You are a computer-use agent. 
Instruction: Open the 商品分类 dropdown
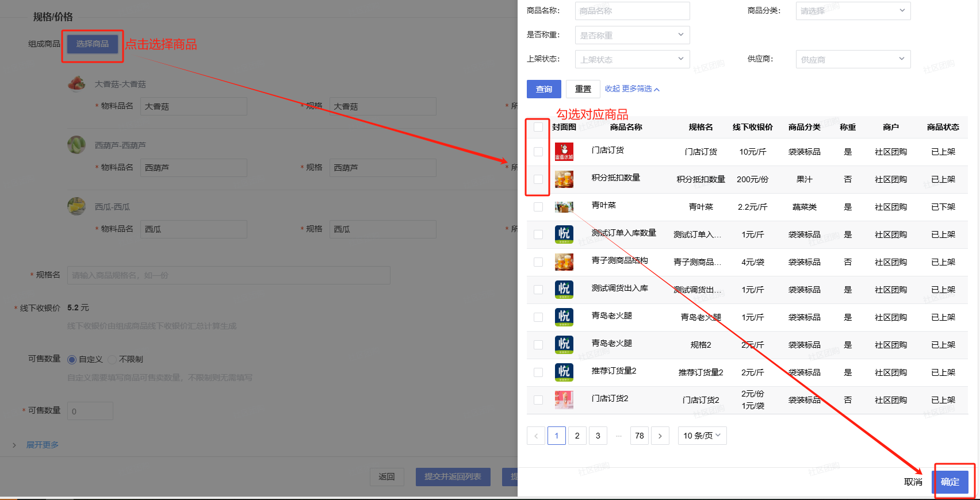(852, 11)
